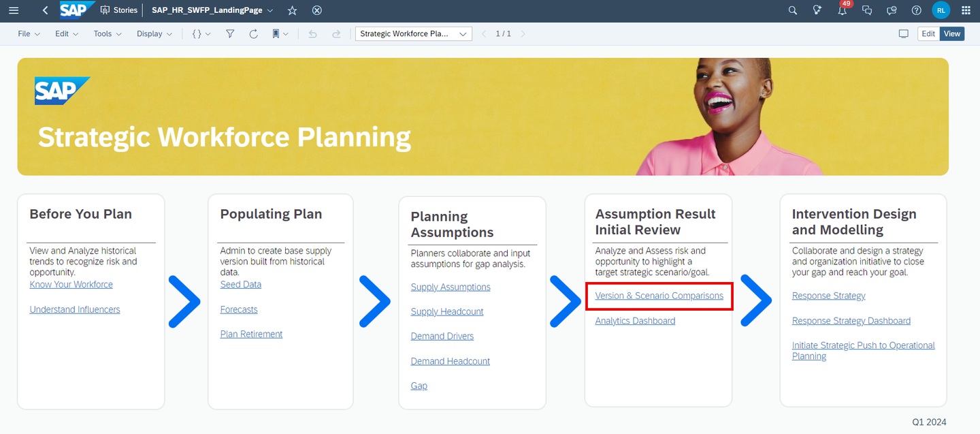Screen dimensions: 980x434
Task: Open the Stories section
Action: (x=118, y=10)
